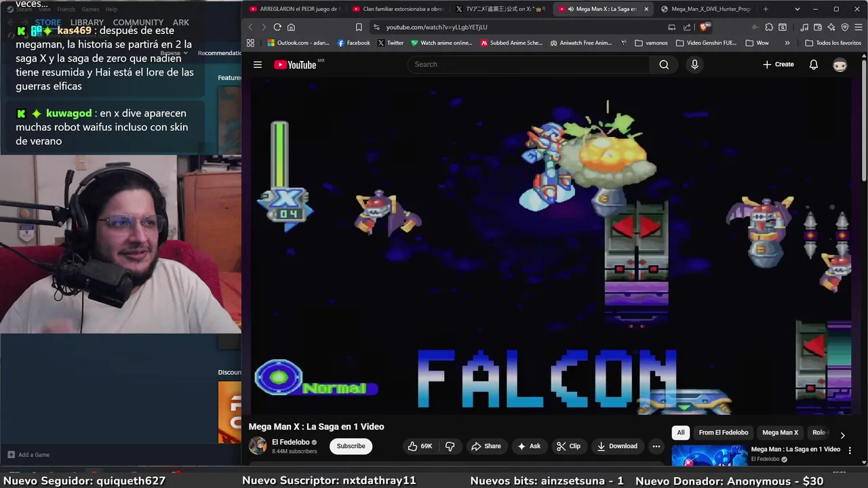Image resolution: width=868 pixels, height=488 pixels.
Task: Open the apps grid in bookmarks bar
Action: coord(250,43)
